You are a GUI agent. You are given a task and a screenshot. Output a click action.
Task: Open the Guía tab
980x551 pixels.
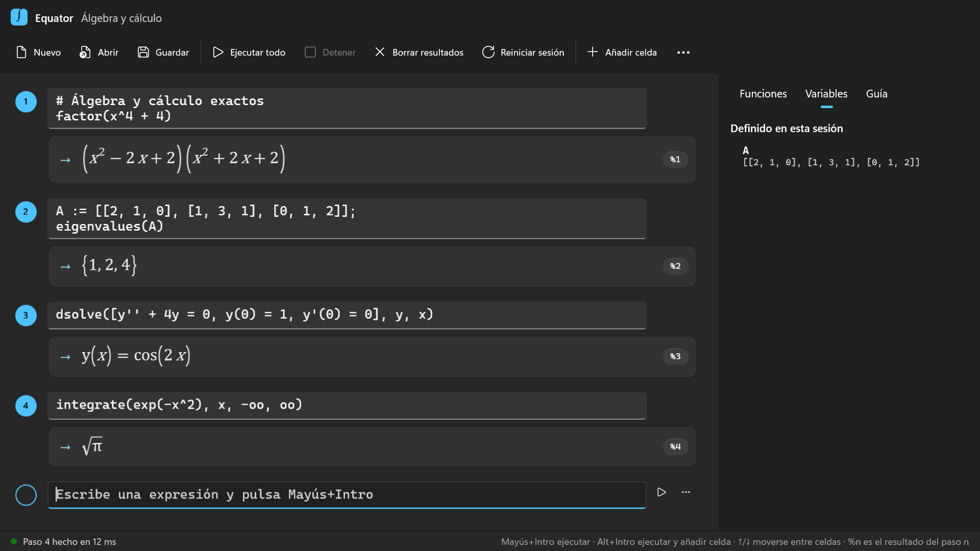876,94
